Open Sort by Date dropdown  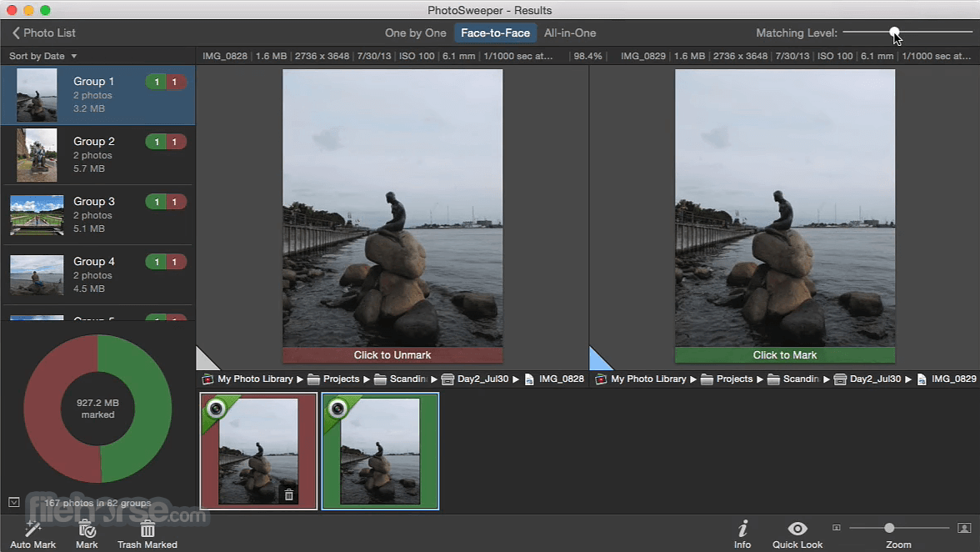(42, 56)
